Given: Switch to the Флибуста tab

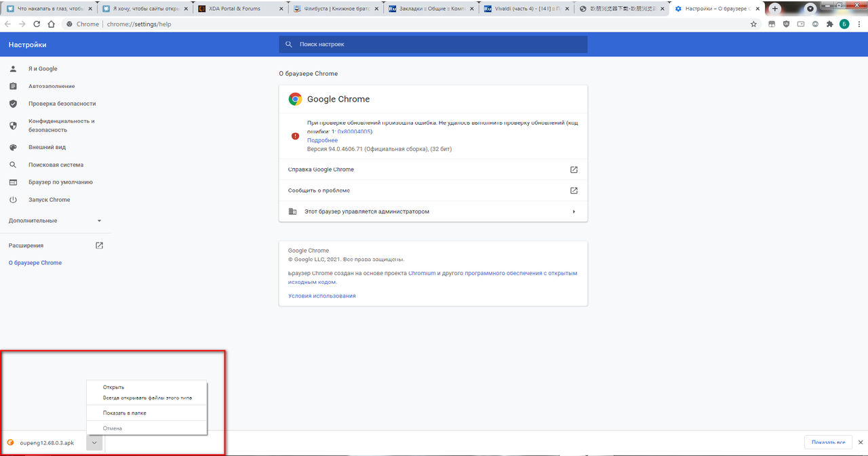Looking at the screenshot, I should pos(334,9).
